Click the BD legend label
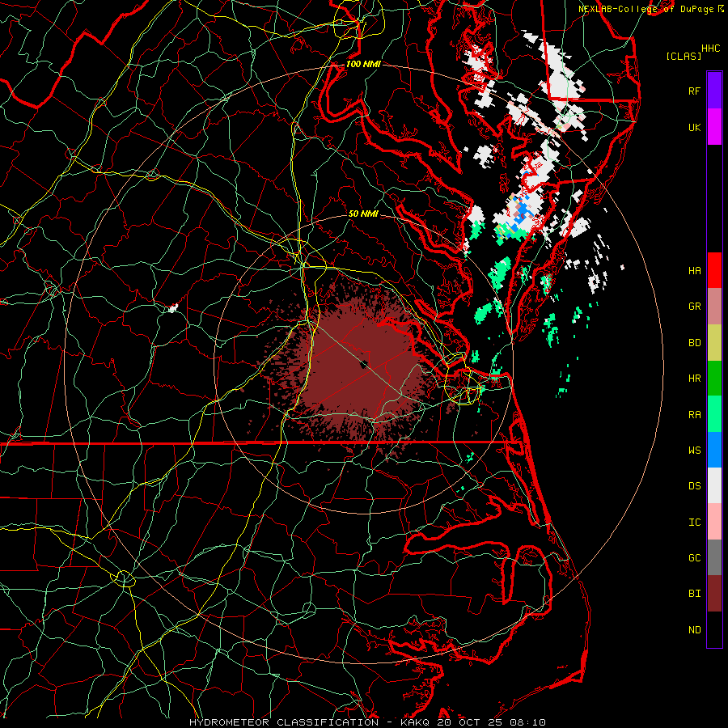The image size is (728, 728). click(x=694, y=343)
